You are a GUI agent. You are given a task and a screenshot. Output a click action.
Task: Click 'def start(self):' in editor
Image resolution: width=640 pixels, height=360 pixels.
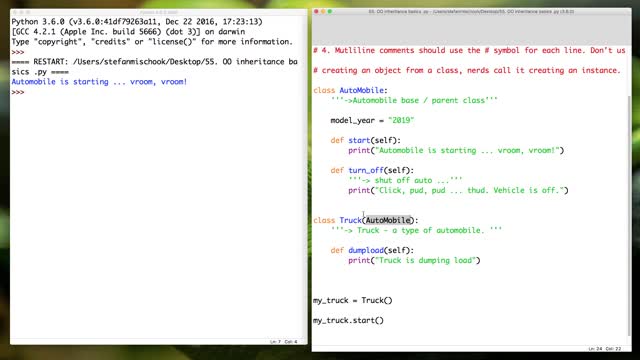click(x=366, y=140)
